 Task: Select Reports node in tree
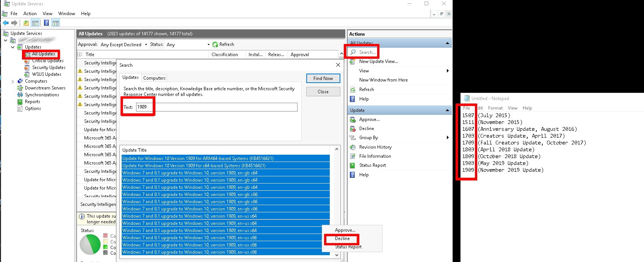pyautogui.click(x=32, y=102)
